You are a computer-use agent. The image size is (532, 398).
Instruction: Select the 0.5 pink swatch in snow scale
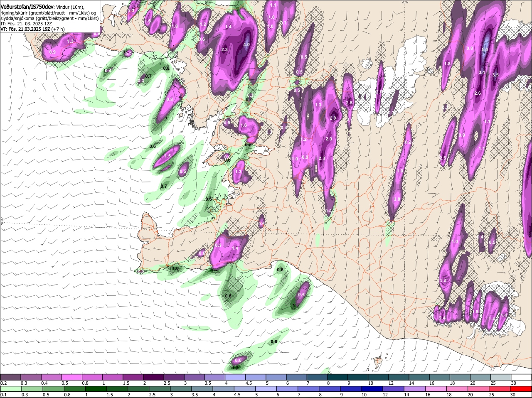[x=72, y=377]
